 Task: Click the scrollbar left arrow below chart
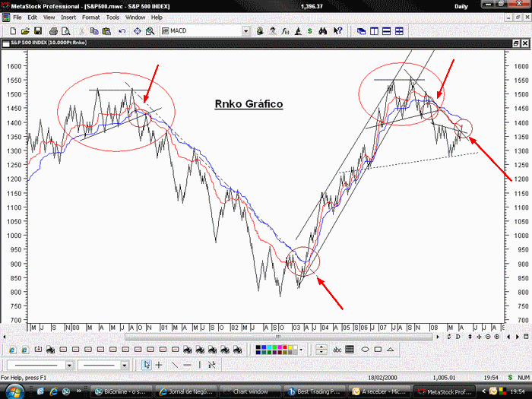point(4,337)
